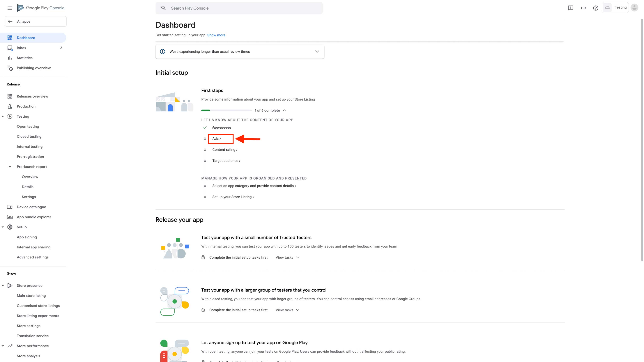644x362 pixels.
Task: Expand the longer review times notice
Action: pos(317,52)
